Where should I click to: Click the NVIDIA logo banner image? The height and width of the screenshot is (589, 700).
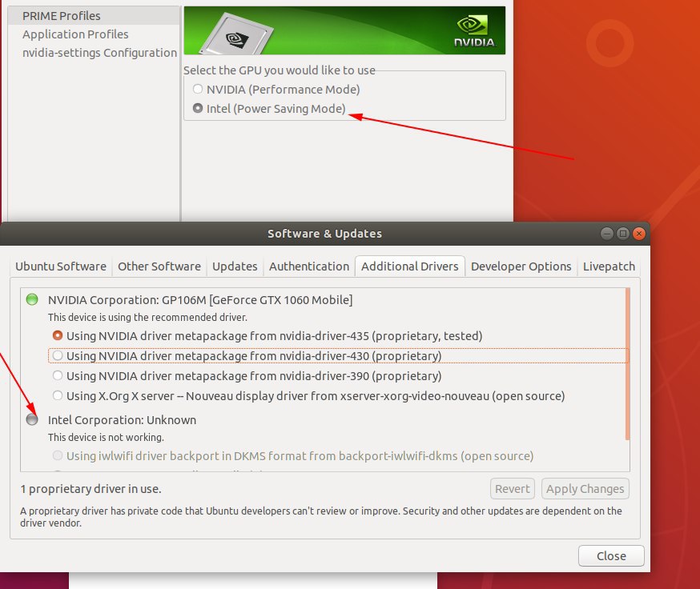click(344, 30)
